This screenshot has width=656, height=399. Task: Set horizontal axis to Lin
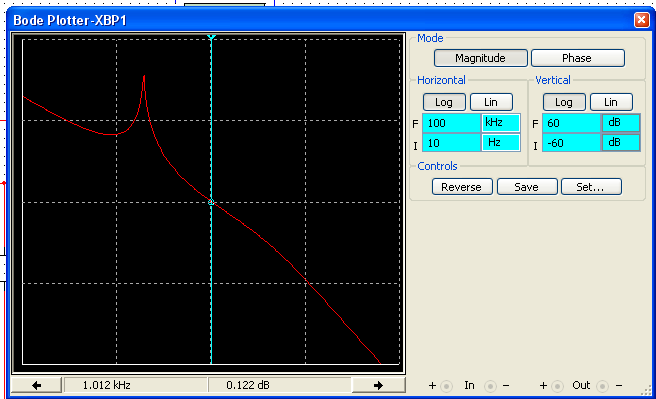[x=491, y=102]
